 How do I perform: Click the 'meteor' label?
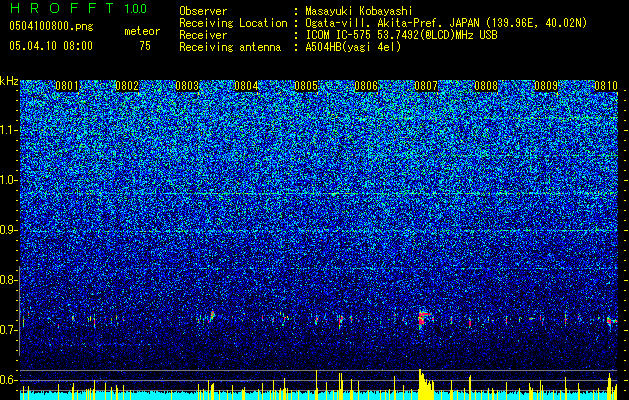[x=142, y=31]
